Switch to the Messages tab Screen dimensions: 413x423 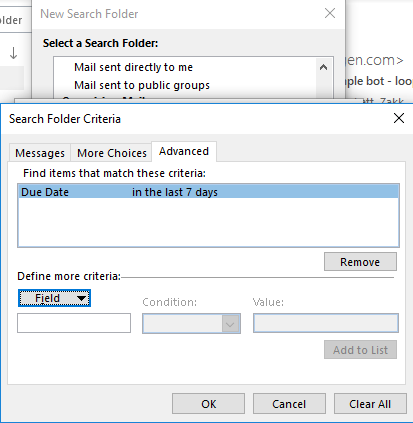pyautogui.click(x=40, y=153)
